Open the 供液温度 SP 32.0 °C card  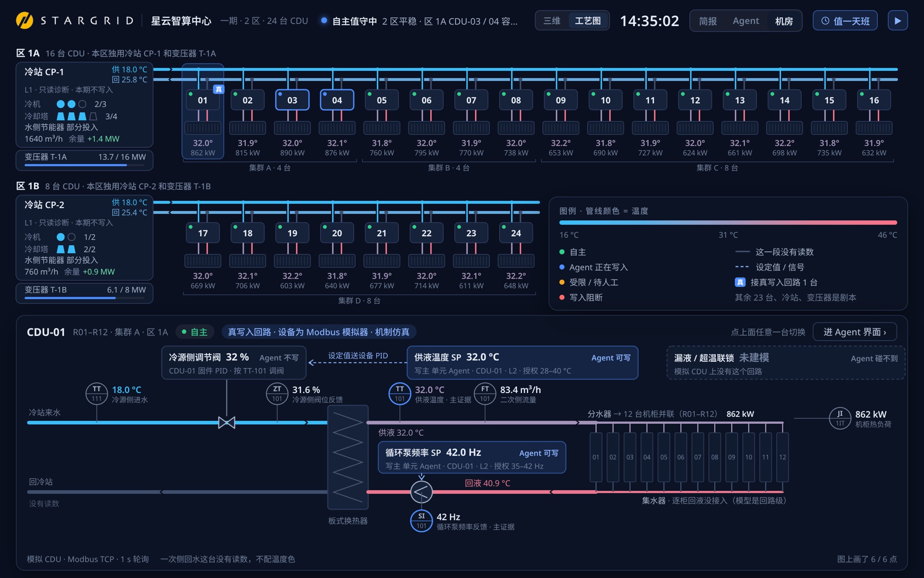coord(522,363)
